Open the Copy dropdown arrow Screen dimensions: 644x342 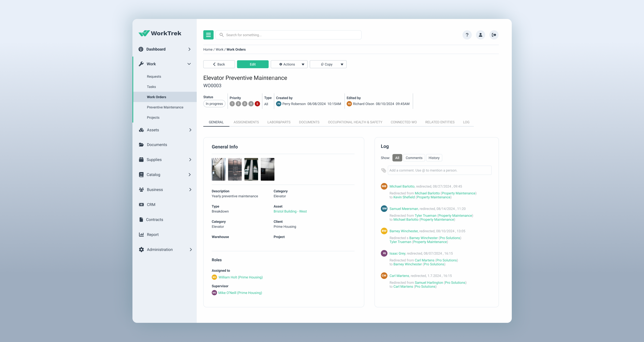coord(342,64)
